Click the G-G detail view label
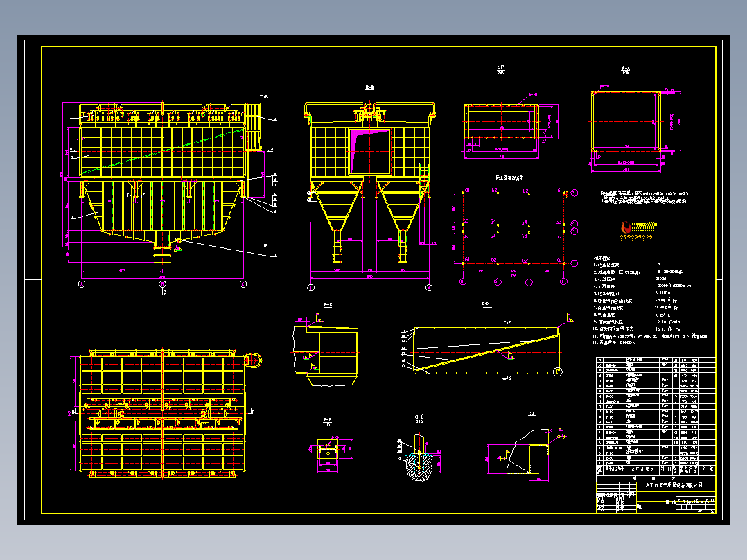The image size is (747, 560). point(419,419)
